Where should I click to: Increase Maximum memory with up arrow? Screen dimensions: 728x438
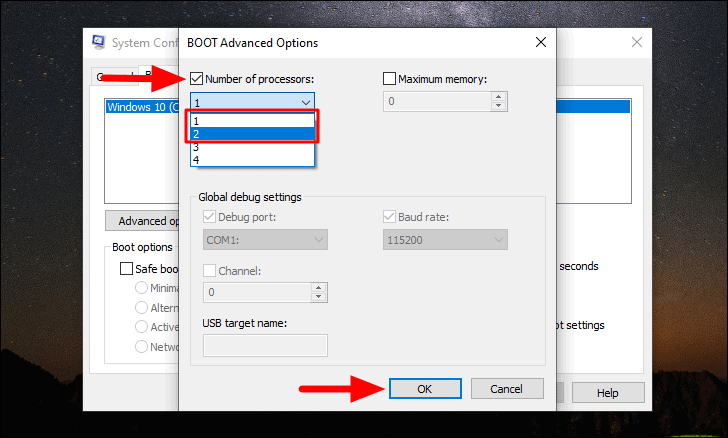498,97
